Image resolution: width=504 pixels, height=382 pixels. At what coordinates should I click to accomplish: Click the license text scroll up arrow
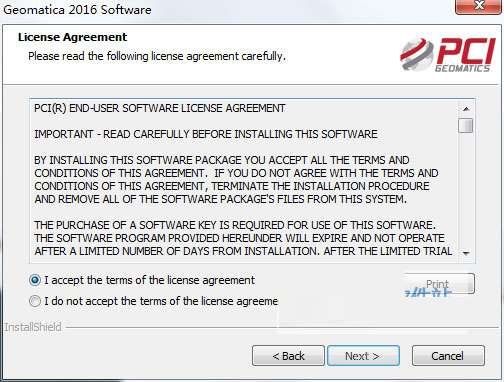(x=466, y=109)
